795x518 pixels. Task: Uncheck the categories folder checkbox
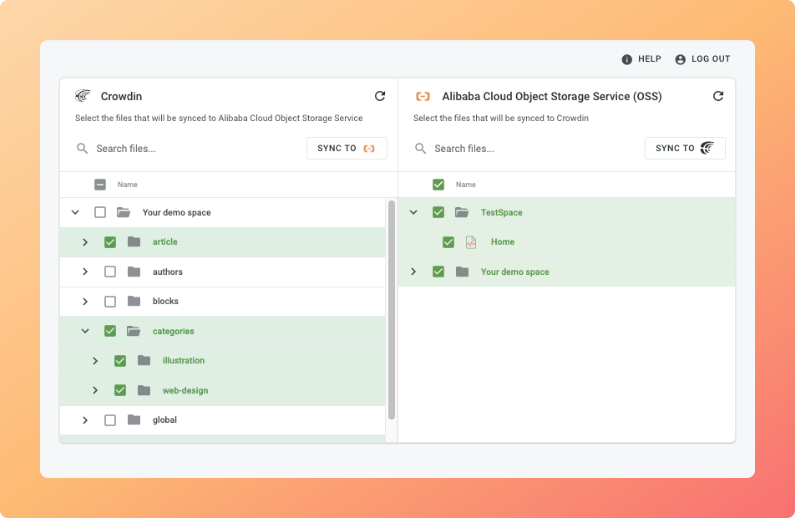click(110, 331)
